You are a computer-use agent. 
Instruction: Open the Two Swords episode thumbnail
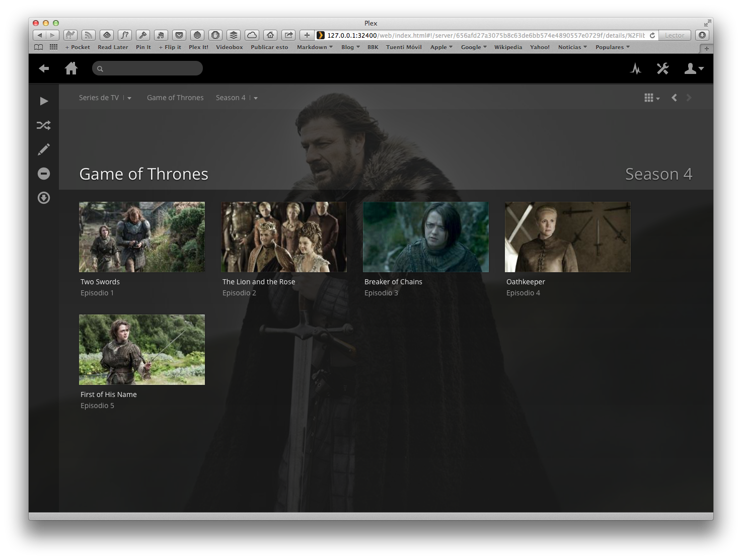(142, 237)
